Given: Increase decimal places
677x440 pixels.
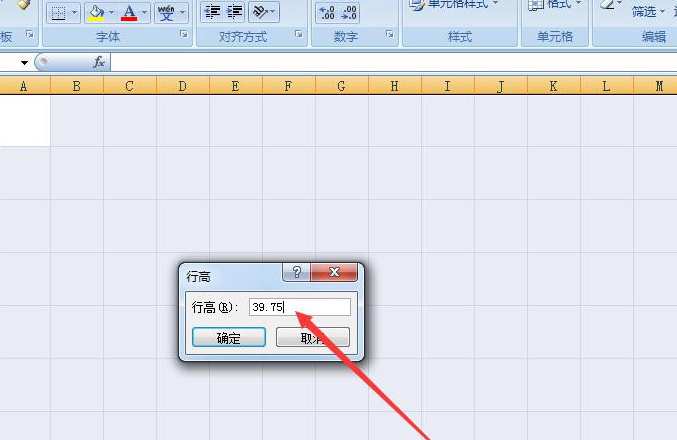Looking at the screenshot, I should click(x=327, y=12).
